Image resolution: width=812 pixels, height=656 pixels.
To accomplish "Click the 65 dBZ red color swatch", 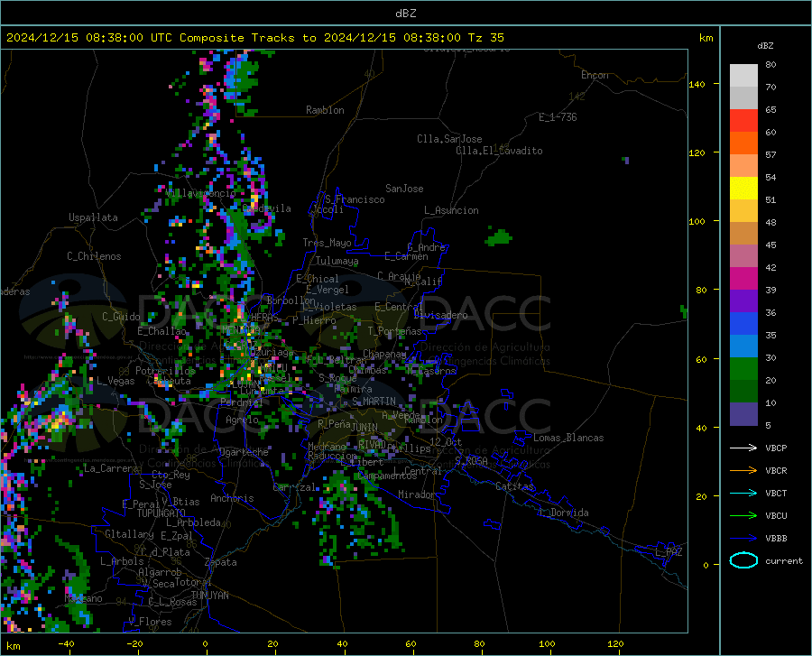I will click(x=743, y=121).
